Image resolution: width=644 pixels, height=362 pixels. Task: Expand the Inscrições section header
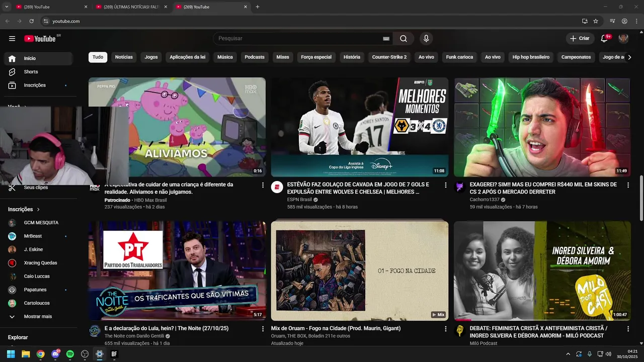pos(24,209)
